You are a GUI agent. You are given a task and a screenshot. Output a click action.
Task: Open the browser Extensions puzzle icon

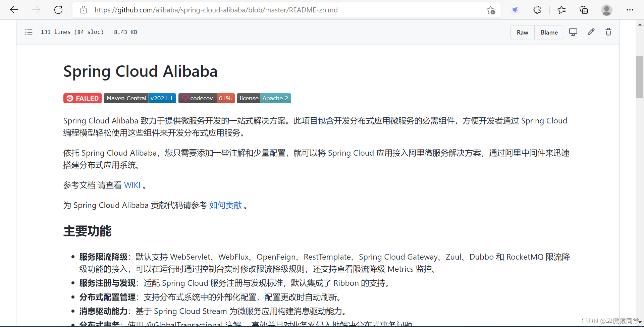(x=537, y=10)
